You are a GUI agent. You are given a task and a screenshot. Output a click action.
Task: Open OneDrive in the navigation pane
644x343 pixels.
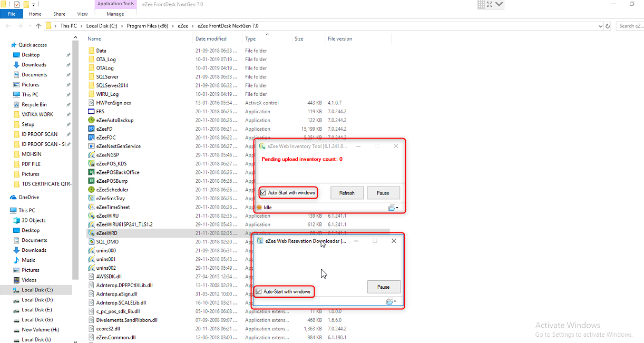[x=29, y=197]
